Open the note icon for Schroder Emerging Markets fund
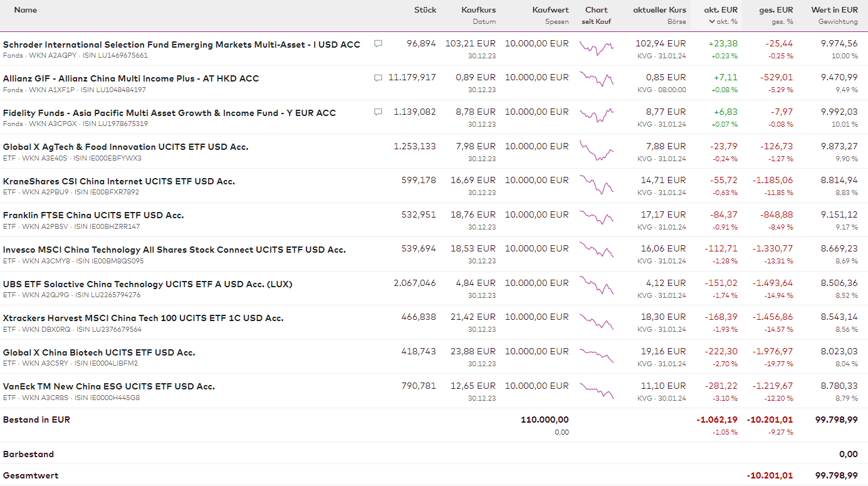868x486 pixels. [378, 44]
